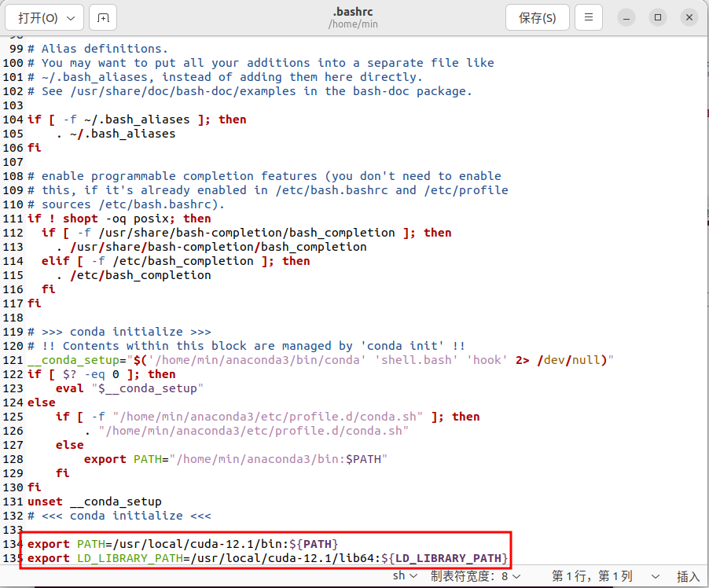Click the /home/min path subtitle
The image size is (709, 588).
(x=353, y=24)
